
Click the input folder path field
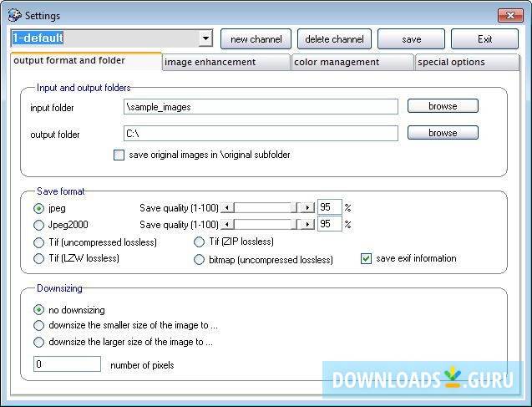click(x=261, y=107)
